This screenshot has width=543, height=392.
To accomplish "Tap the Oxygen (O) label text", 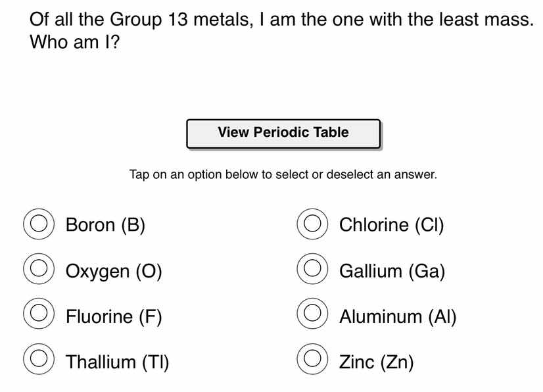I will (x=113, y=270).
